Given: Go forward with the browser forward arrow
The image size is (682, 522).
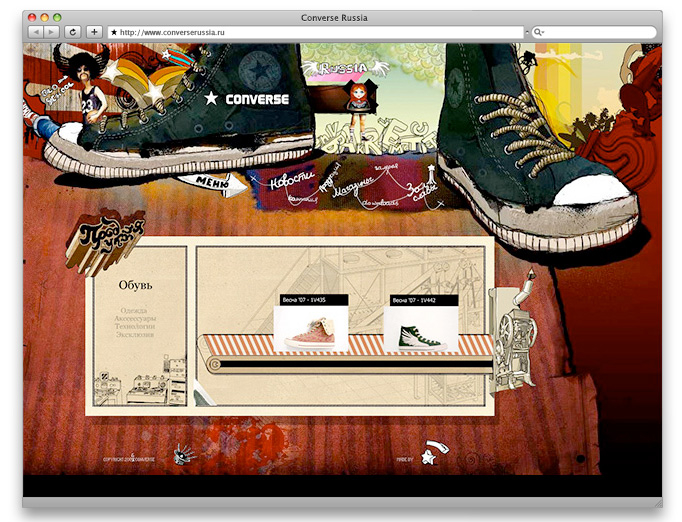Looking at the screenshot, I should pos(51,32).
